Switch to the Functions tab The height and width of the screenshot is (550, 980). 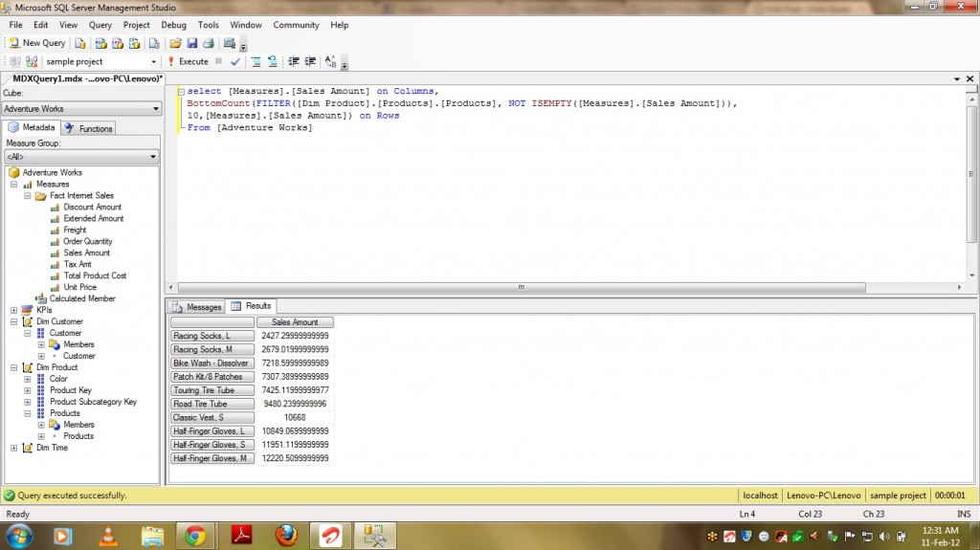click(89, 128)
